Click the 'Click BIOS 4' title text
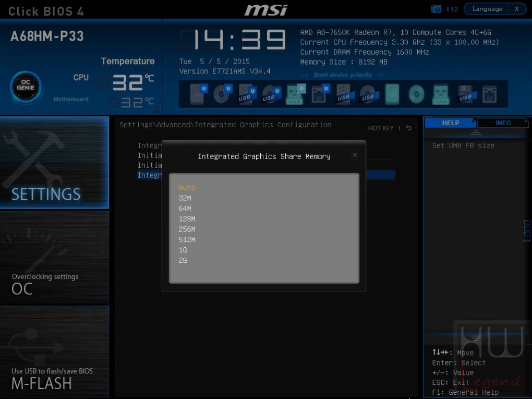This screenshot has height=399, width=532. (x=46, y=11)
